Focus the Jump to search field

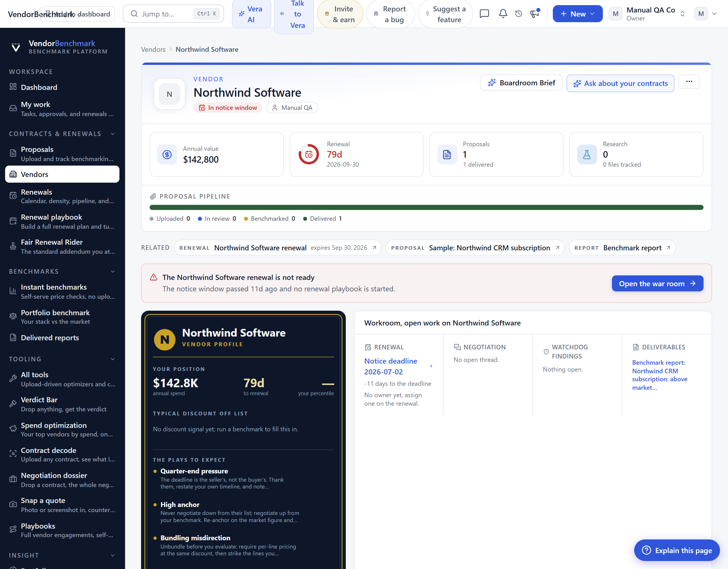173,14
